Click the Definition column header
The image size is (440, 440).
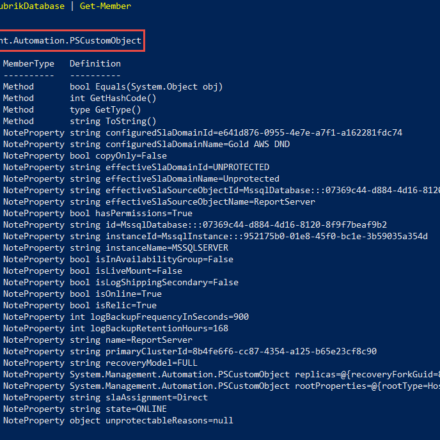click(95, 64)
